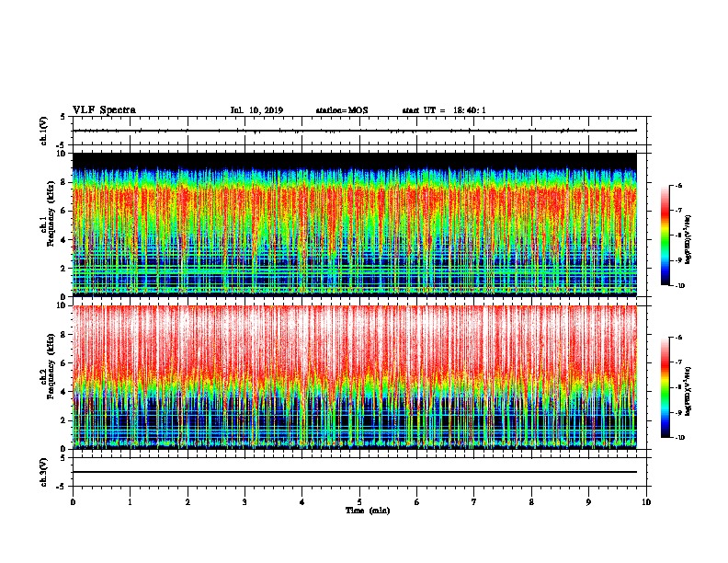728x563 pixels.
Task: Click the "VLF Spectra" plot title
Action: pyautogui.click(x=104, y=109)
